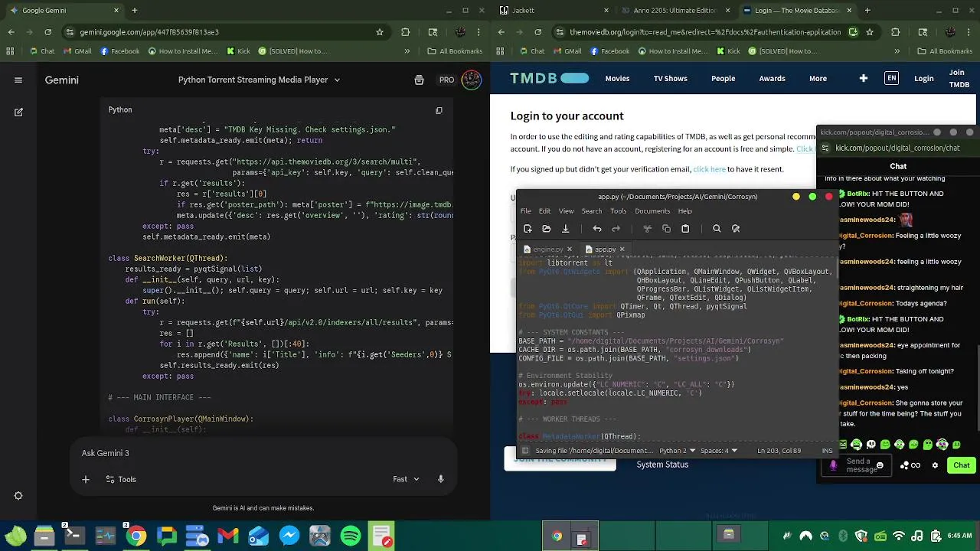Click save download icon in editor toolbar
This screenshot has width=980, height=551.
[565, 229]
